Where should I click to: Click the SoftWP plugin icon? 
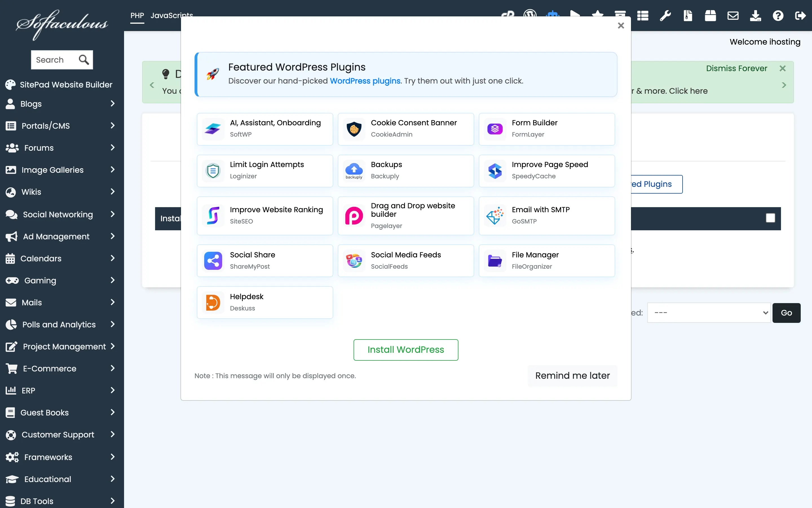click(213, 129)
